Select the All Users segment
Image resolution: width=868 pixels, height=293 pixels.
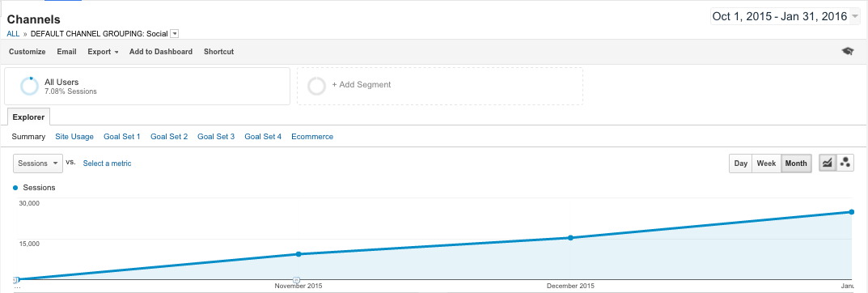(147, 87)
